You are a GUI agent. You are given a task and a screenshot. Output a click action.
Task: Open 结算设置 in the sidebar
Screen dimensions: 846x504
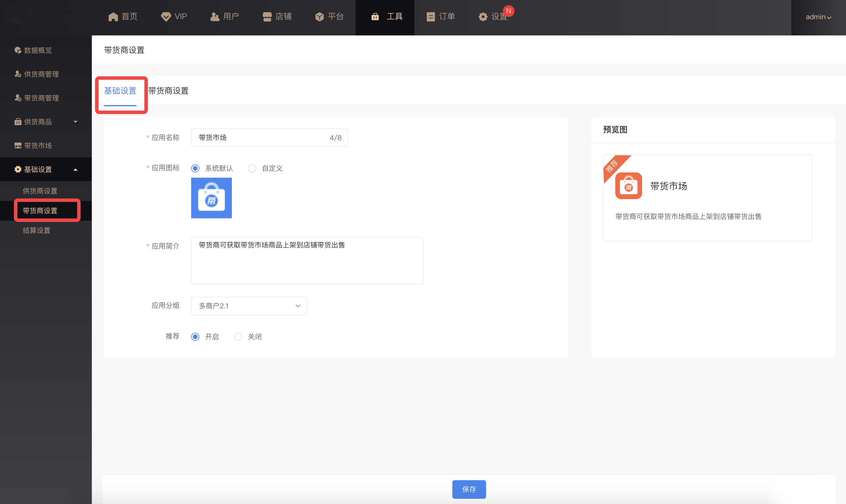tap(37, 230)
